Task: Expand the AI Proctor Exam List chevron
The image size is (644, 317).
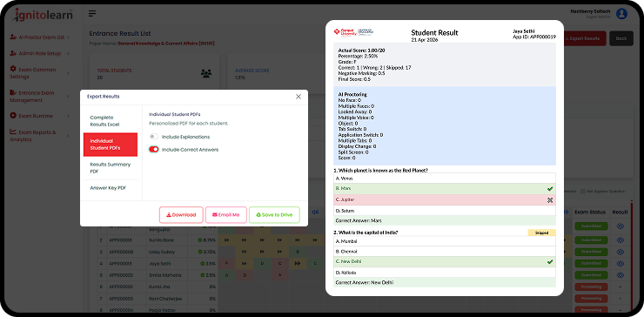Action: 68,37
